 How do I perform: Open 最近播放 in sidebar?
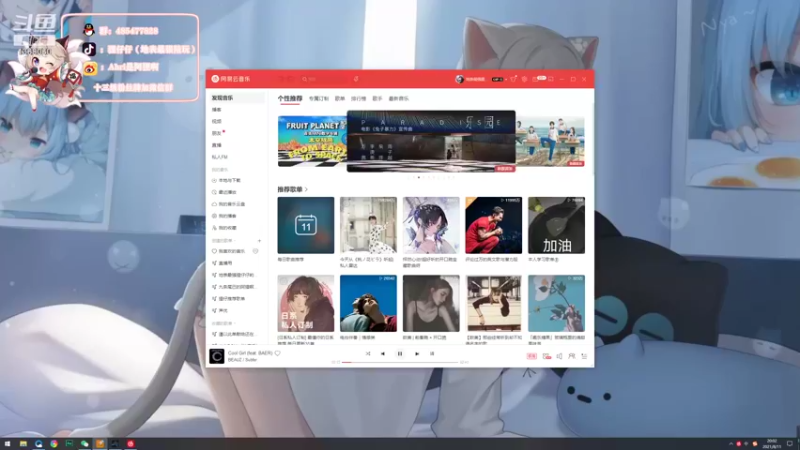click(224, 192)
